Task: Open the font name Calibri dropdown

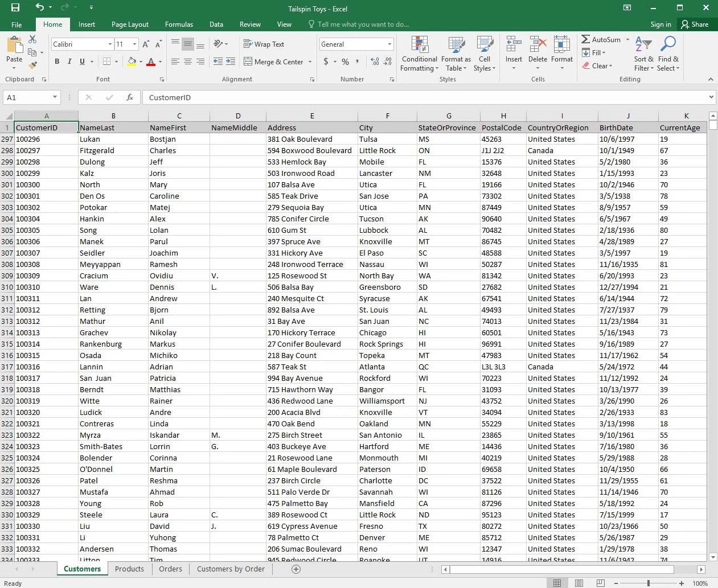Action: 110,44
